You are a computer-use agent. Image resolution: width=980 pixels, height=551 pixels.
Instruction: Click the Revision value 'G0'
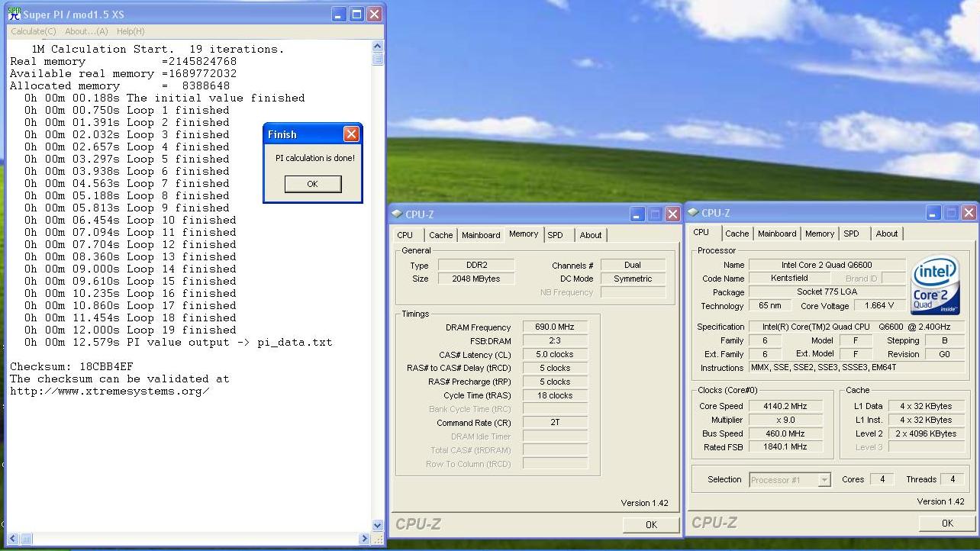(x=944, y=354)
